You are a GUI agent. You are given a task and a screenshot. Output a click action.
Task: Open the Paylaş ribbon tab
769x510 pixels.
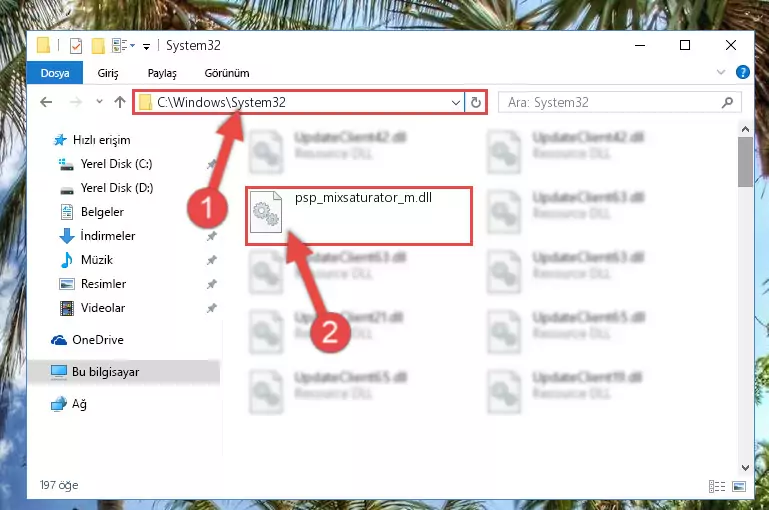(162, 73)
